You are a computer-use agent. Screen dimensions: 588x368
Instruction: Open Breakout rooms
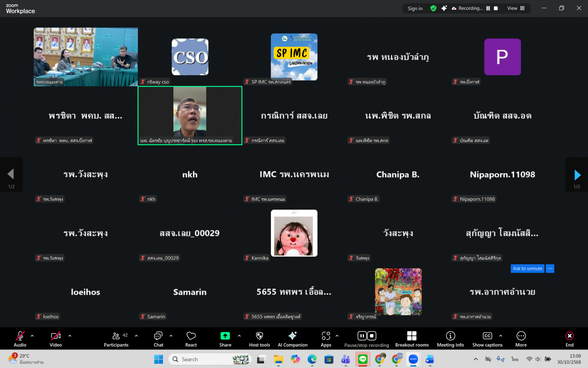pos(412,339)
